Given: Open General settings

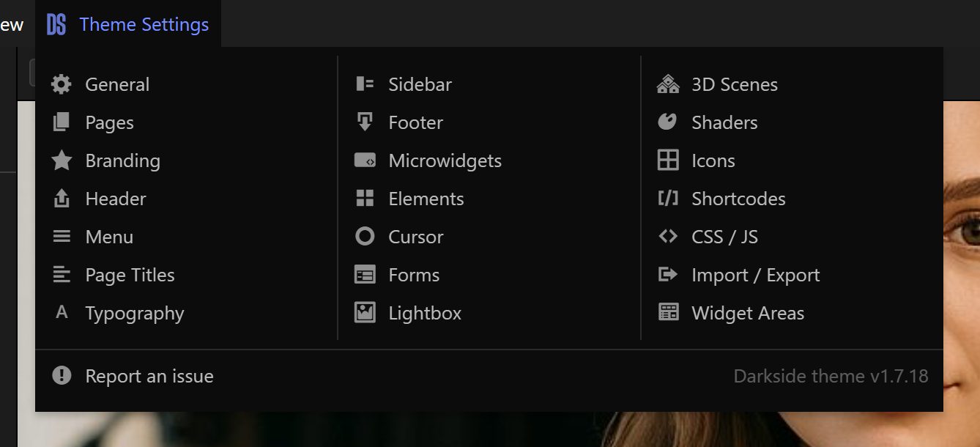Looking at the screenshot, I should (x=117, y=84).
